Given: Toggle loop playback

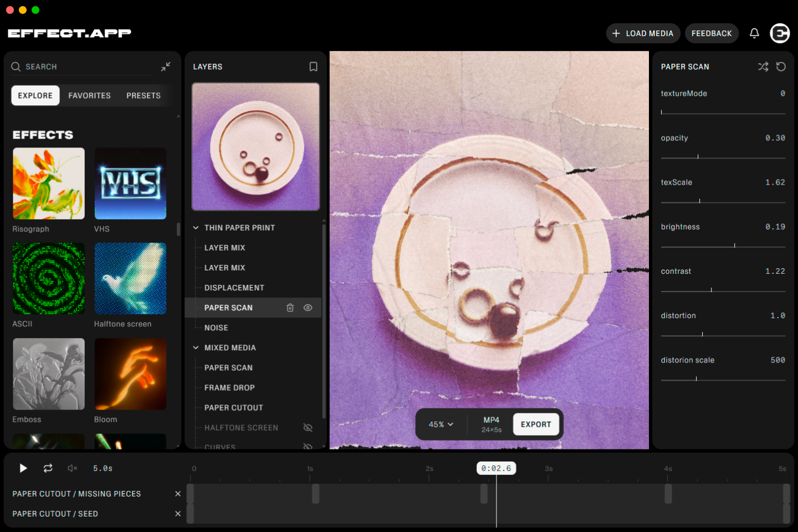Looking at the screenshot, I should (x=48, y=468).
